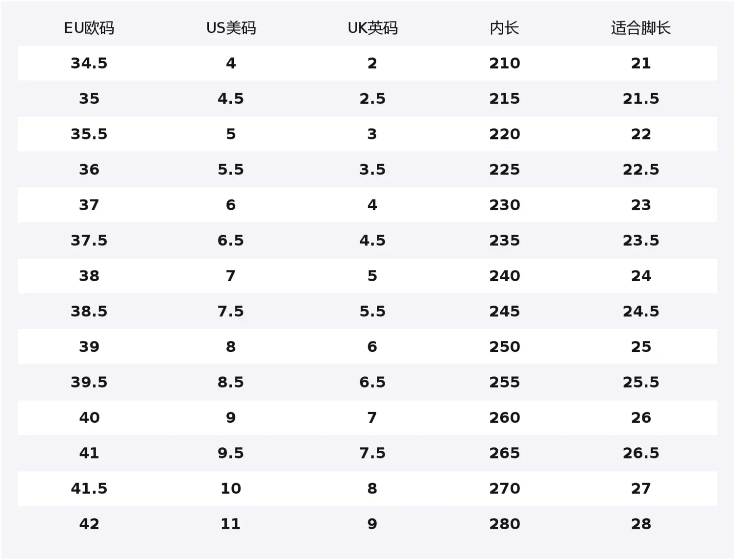735x560 pixels.
Task: Click the US美码 column header
Action: (x=231, y=28)
